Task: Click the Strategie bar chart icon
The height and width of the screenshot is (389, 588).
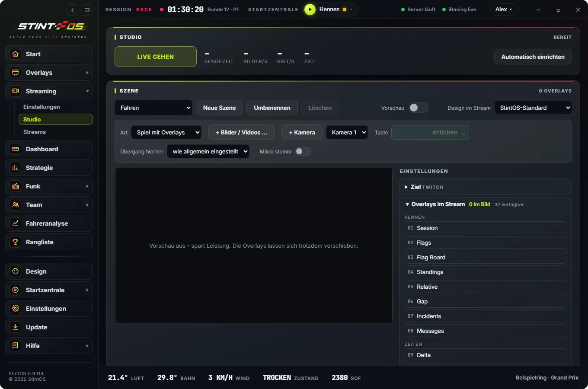Action: coord(16,168)
